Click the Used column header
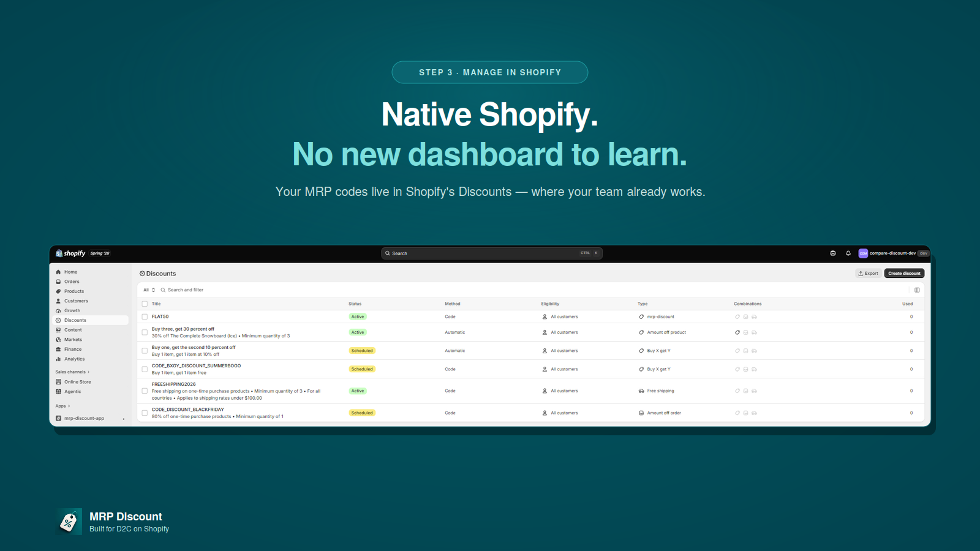The height and width of the screenshot is (551, 980). tap(908, 304)
